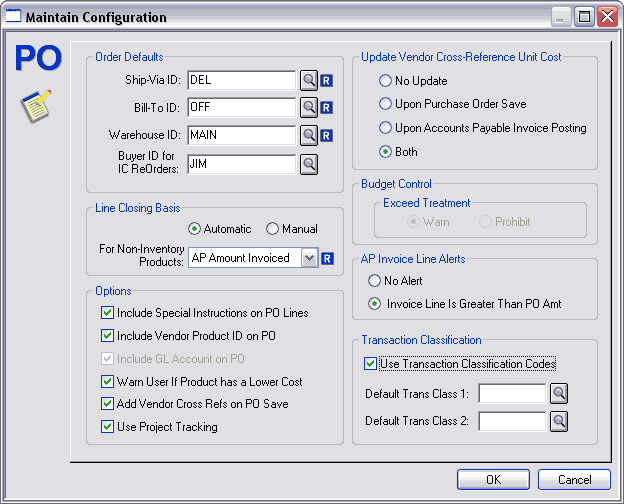Click the Cancel button
The height and width of the screenshot is (504, 624).
coord(574,480)
